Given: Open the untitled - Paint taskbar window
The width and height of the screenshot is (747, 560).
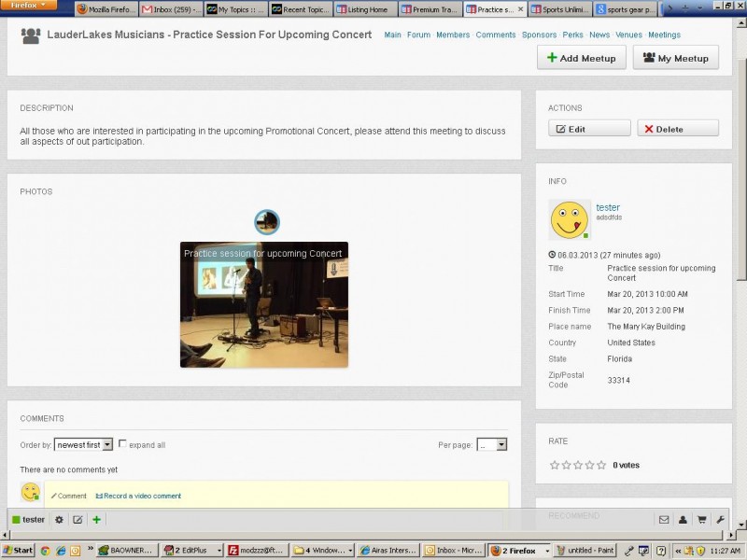Looking at the screenshot, I should click(585, 551).
